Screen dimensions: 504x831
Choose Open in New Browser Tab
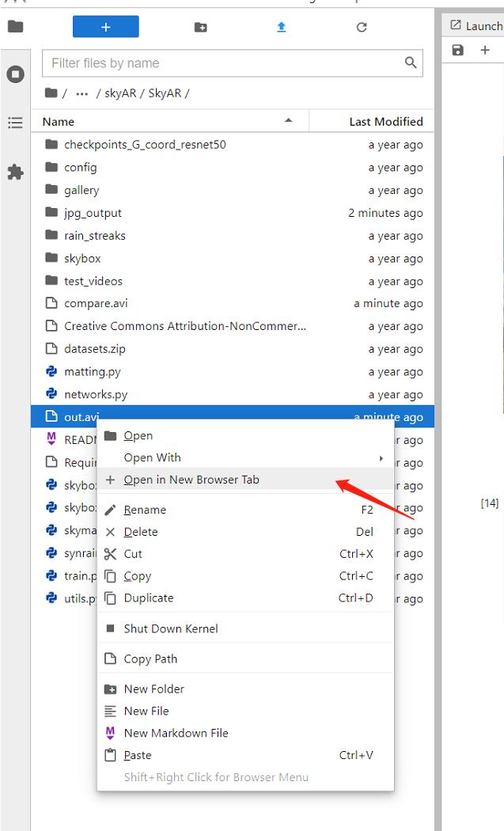point(245,480)
